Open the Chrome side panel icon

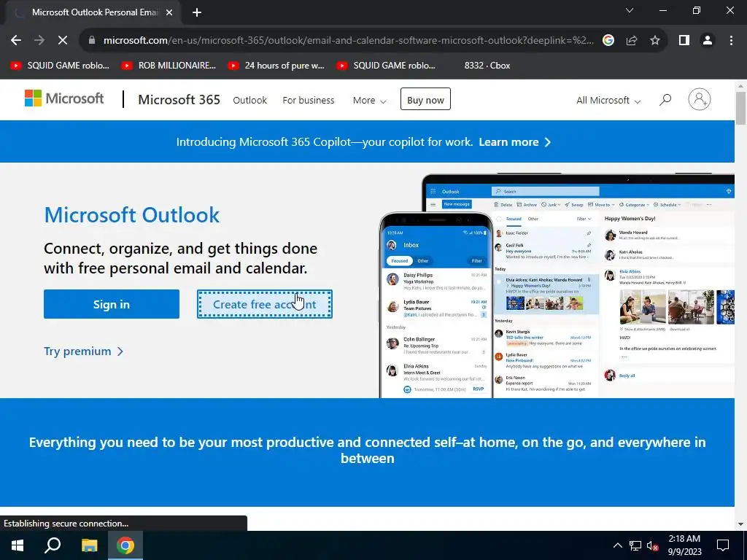click(x=684, y=41)
